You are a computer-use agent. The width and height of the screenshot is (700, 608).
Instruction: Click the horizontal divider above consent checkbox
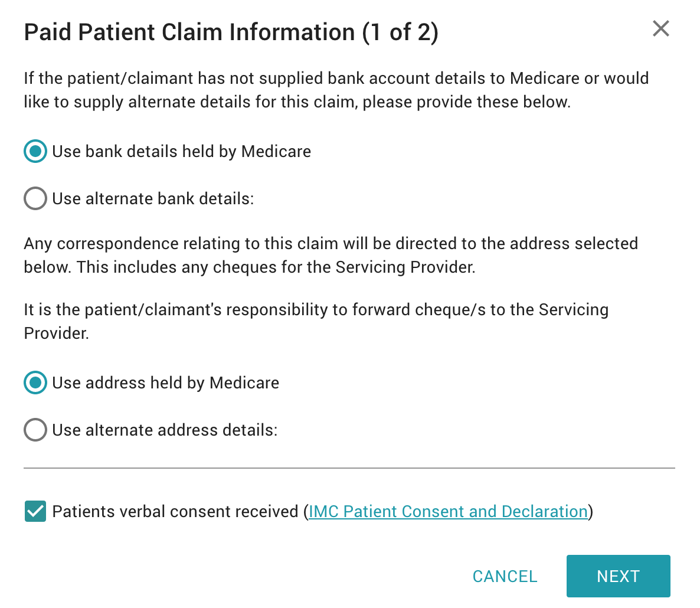(x=349, y=468)
